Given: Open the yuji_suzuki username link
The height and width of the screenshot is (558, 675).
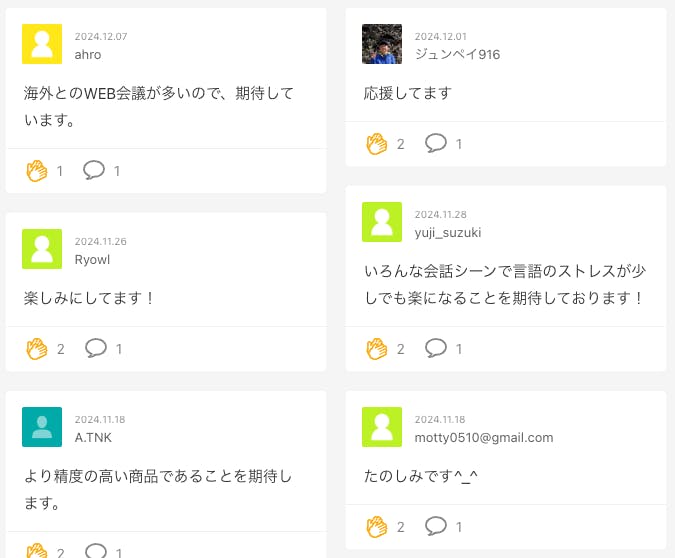Looking at the screenshot, I should coord(448,232).
